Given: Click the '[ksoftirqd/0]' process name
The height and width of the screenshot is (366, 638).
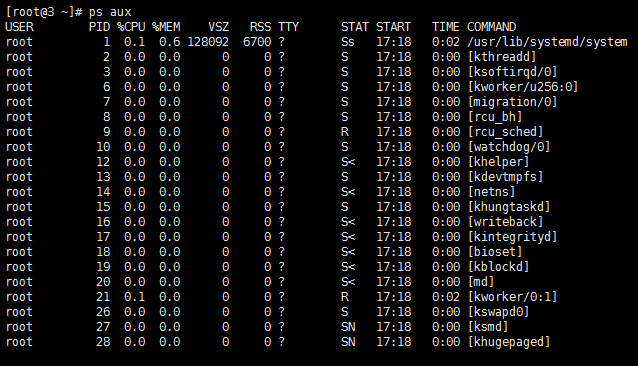Looking at the screenshot, I should point(512,72).
